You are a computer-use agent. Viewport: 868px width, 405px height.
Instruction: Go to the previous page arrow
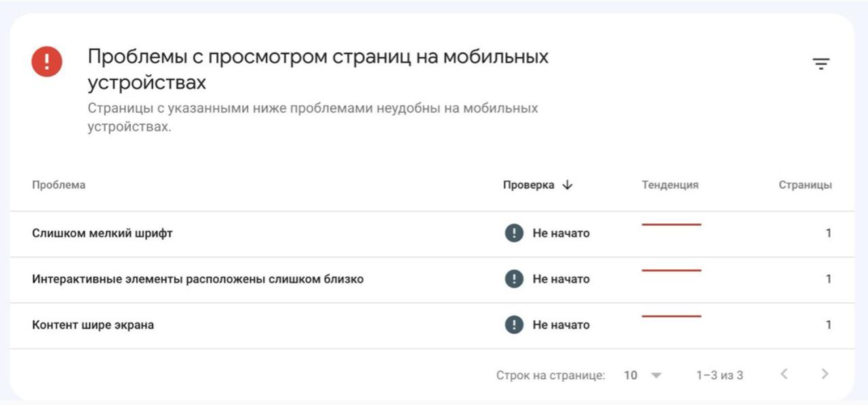pyautogui.click(x=784, y=374)
